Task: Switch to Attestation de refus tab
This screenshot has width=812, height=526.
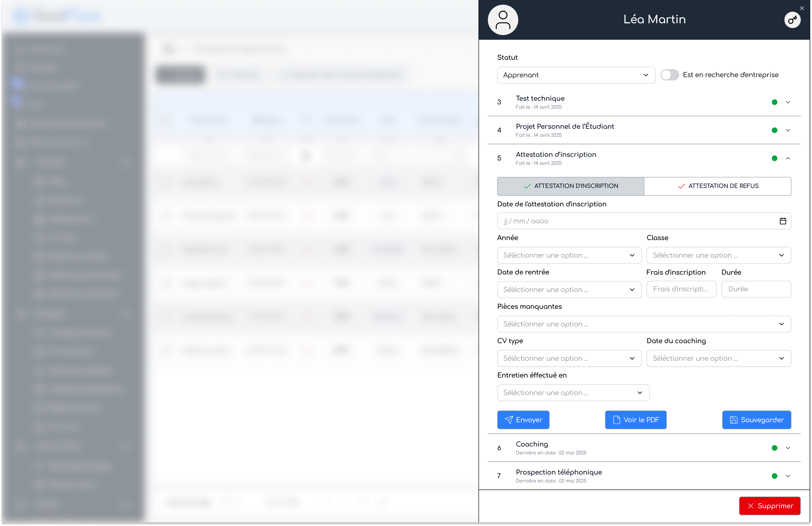Action: [x=718, y=186]
